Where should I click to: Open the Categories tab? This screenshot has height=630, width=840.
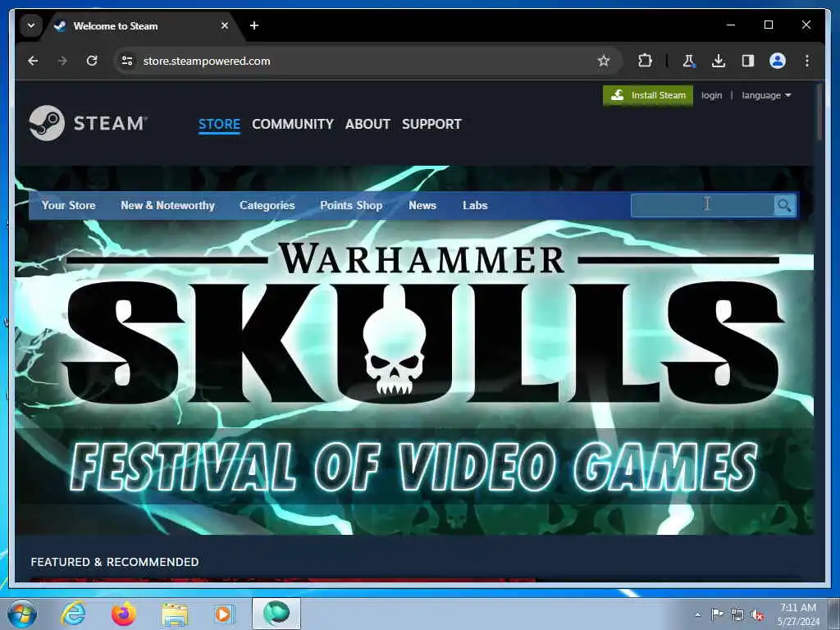[x=267, y=206]
